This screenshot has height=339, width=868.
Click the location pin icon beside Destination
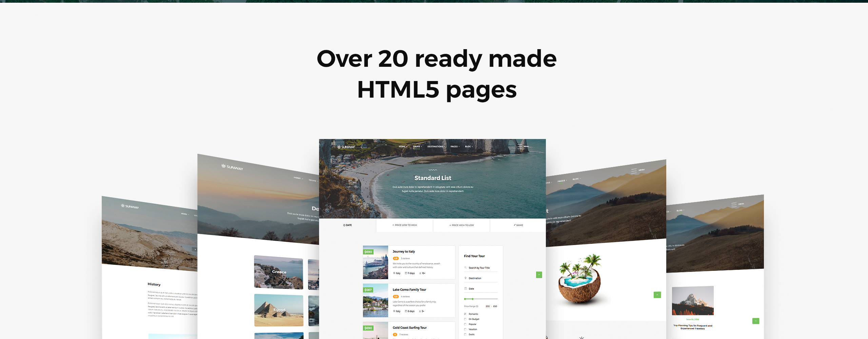click(465, 278)
